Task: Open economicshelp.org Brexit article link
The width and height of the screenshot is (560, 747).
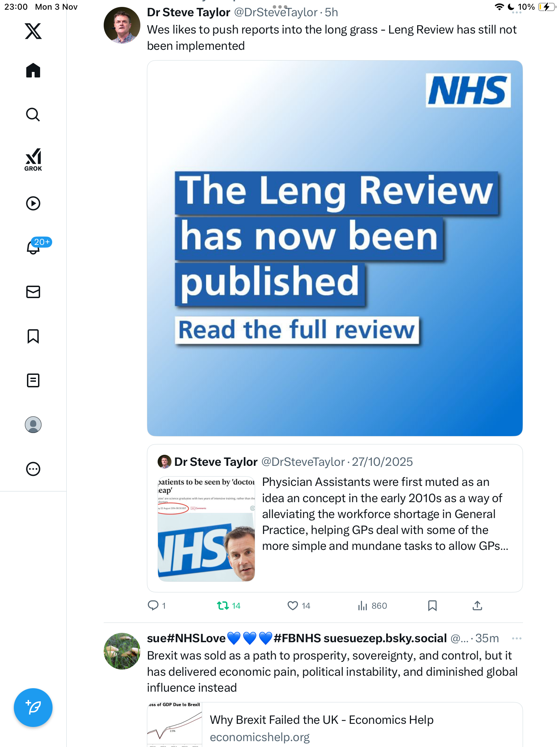Action: [335, 725]
